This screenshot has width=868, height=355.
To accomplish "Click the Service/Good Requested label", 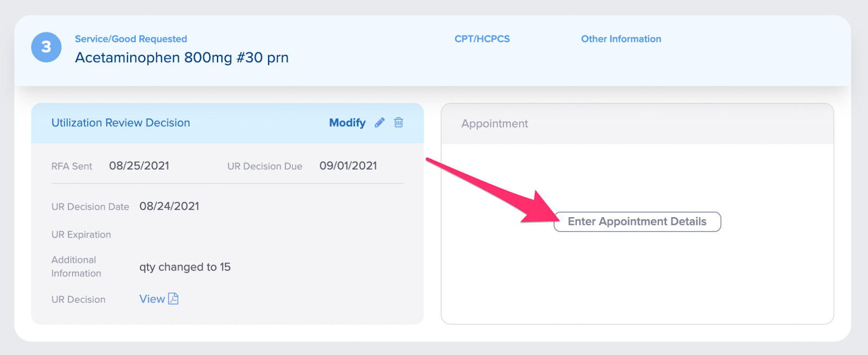I will click(131, 39).
